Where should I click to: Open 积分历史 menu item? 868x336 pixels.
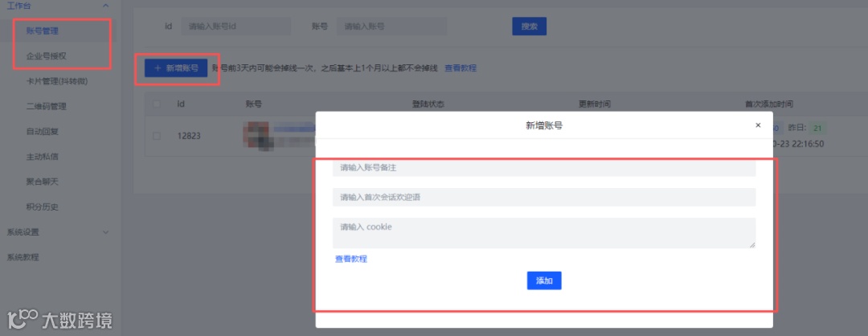(x=43, y=207)
